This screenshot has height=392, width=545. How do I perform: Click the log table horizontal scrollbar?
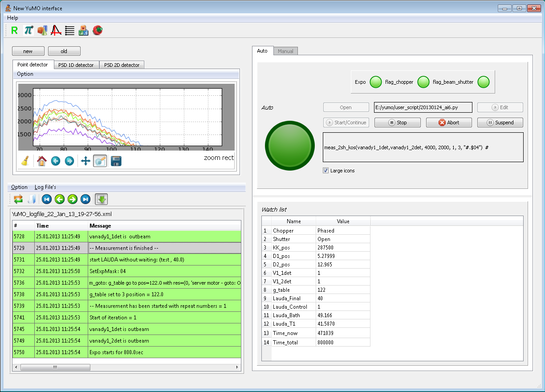55,367
